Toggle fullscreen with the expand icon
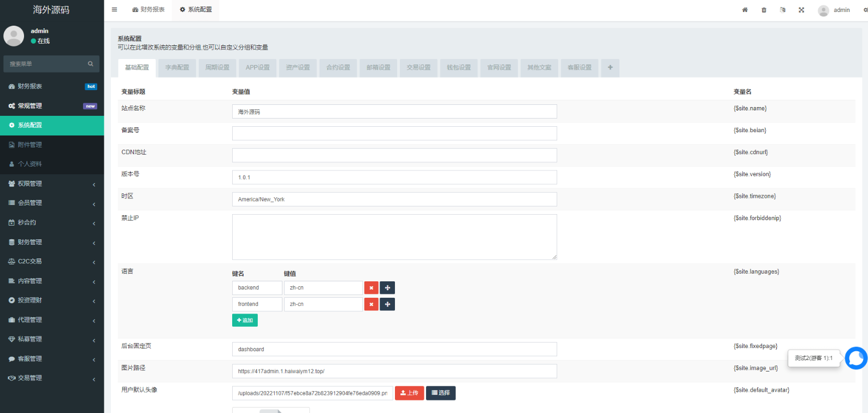 [801, 10]
